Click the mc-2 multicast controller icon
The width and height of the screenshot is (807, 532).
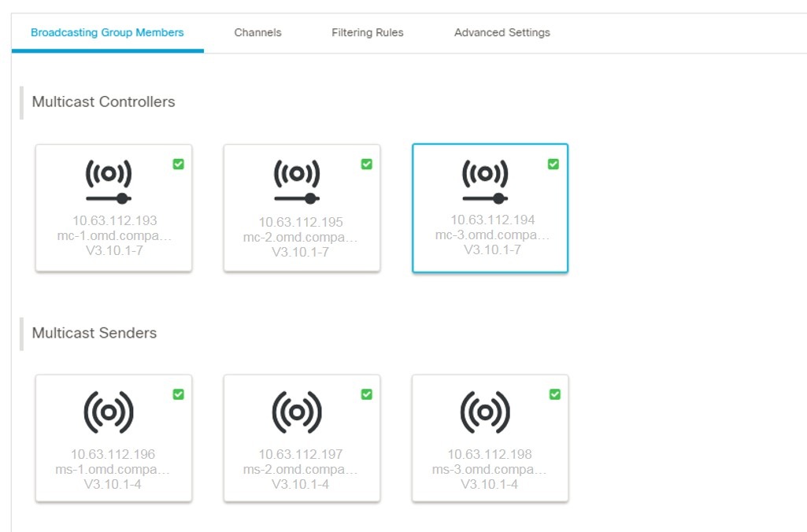tap(297, 182)
